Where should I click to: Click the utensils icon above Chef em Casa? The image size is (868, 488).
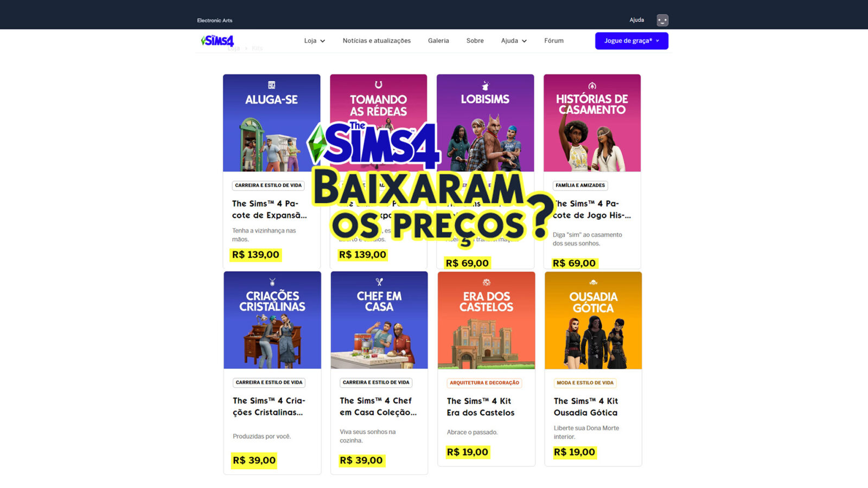[x=379, y=282]
